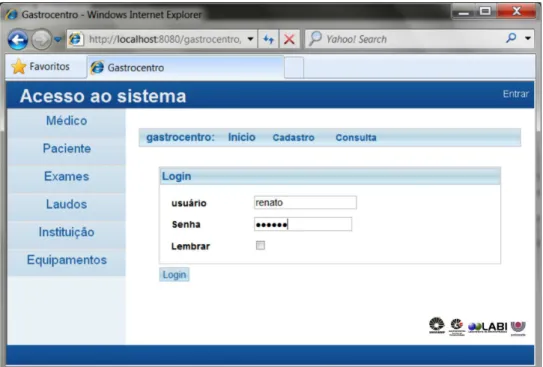Switch to the Gastrocentro tab

pyautogui.click(x=186, y=67)
